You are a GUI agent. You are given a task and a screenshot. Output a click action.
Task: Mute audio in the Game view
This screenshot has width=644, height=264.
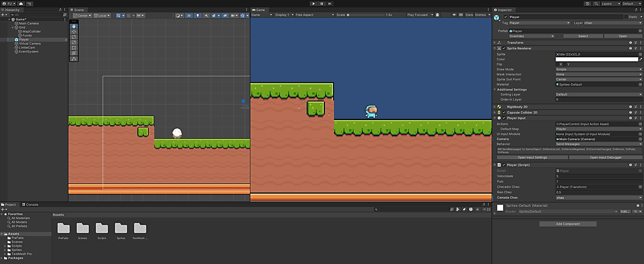454,15
